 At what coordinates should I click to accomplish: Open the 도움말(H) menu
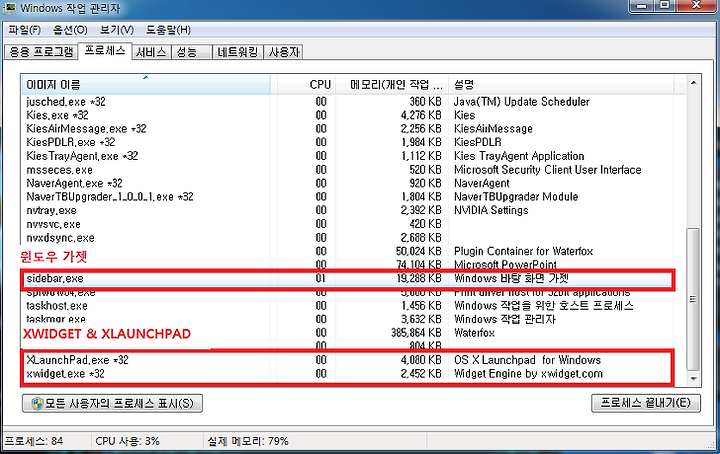click(x=168, y=30)
